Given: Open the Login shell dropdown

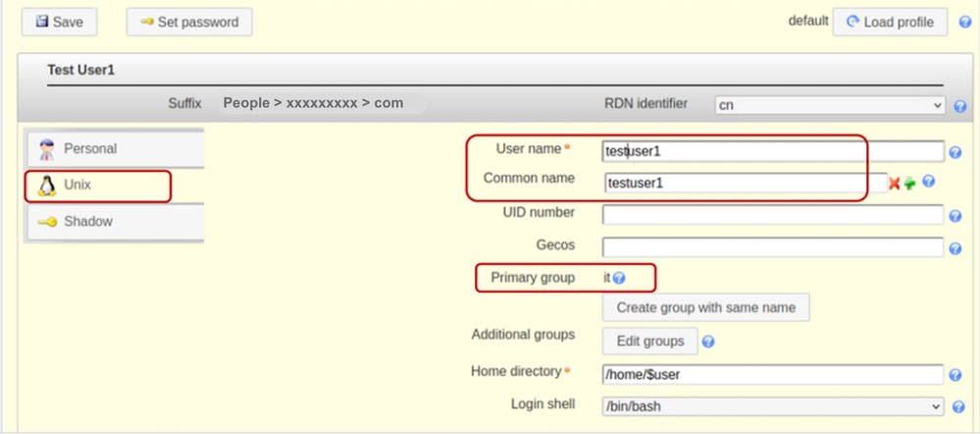Looking at the screenshot, I should tap(773, 407).
